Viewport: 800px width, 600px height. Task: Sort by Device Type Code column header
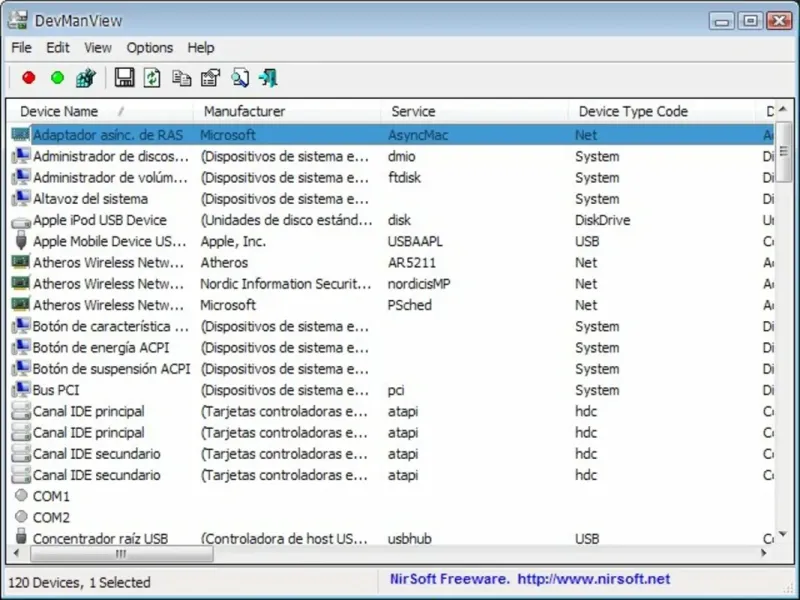point(633,111)
